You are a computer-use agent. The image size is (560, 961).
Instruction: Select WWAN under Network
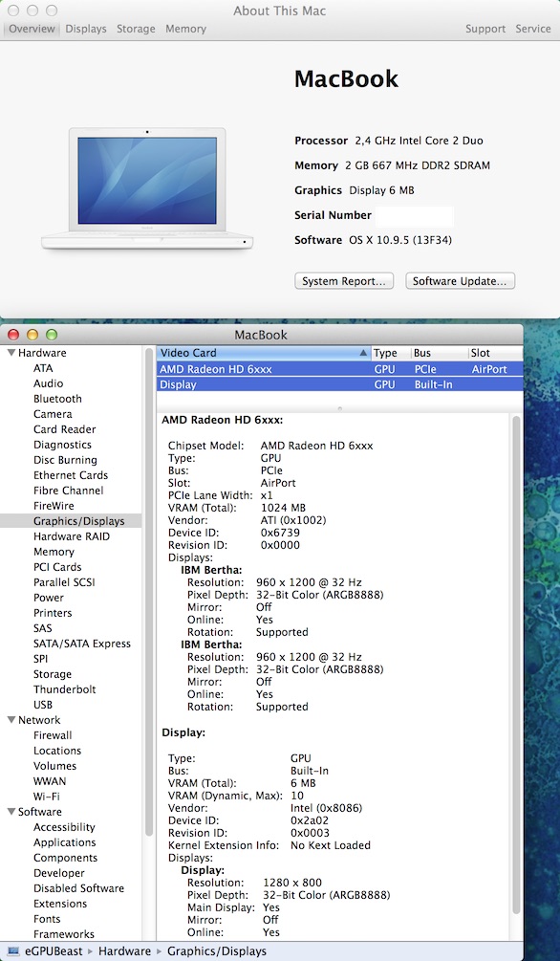tap(50, 781)
